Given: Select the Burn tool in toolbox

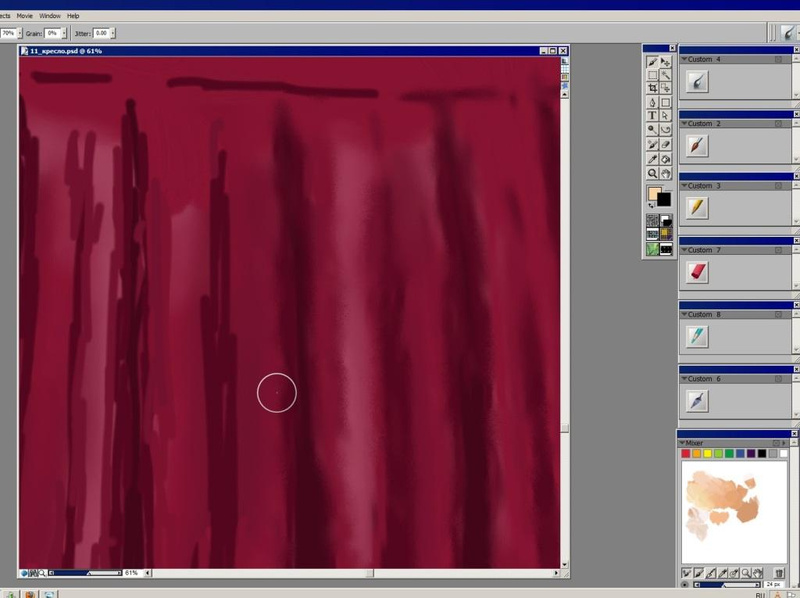Looking at the screenshot, I should tap(665, 130).
